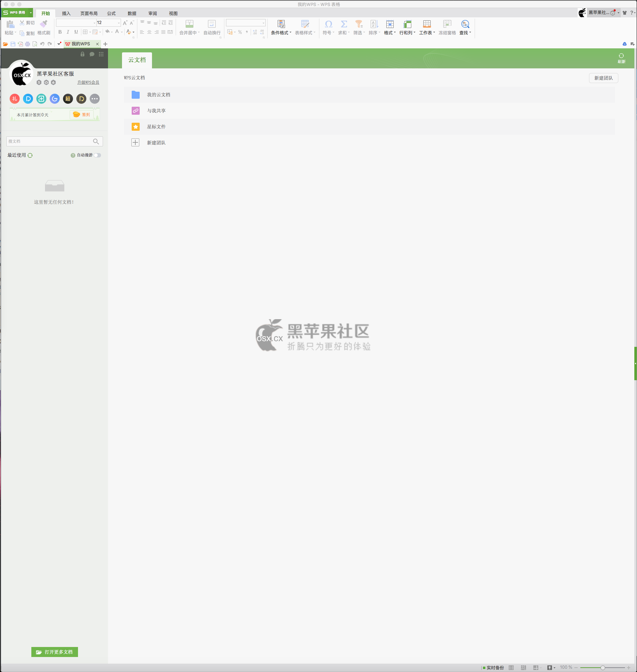Click Merge and Center (合并居中) icon
Screen dimensions: 637x672
pos(189,24)
